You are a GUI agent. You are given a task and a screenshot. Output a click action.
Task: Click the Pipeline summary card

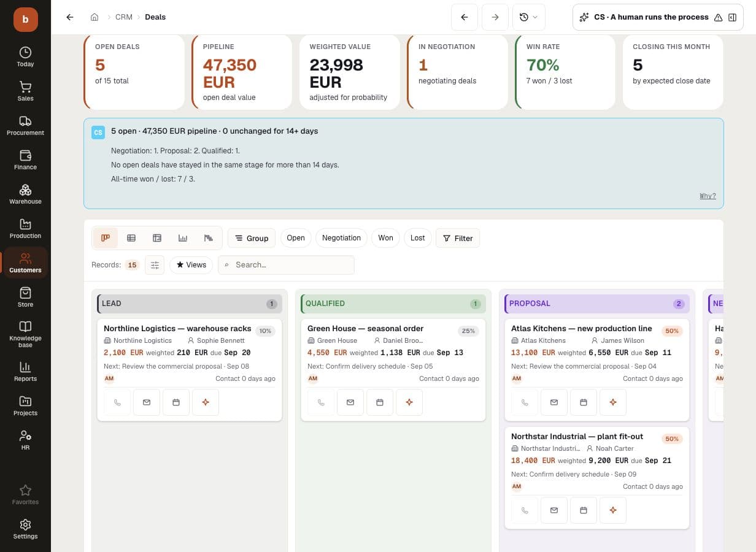[x=242, y=72]
